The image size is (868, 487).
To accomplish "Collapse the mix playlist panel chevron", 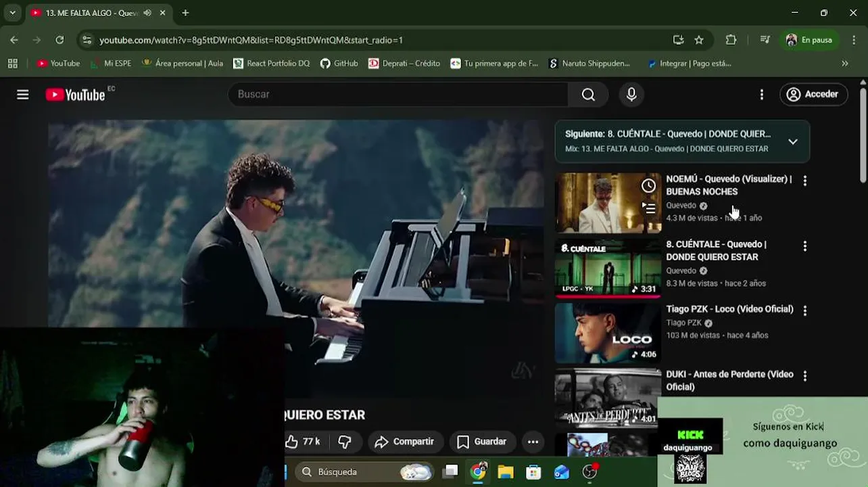I will (793, 141).
